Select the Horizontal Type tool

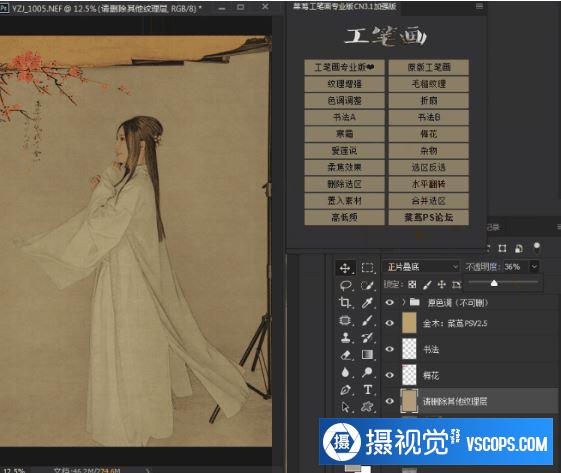pyautogui.click(x=367, y=390)
